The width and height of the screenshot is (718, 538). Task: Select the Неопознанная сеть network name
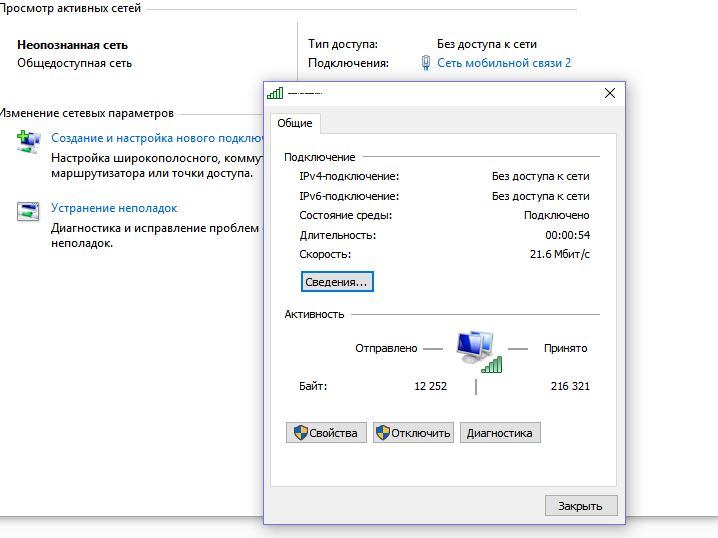72,45
